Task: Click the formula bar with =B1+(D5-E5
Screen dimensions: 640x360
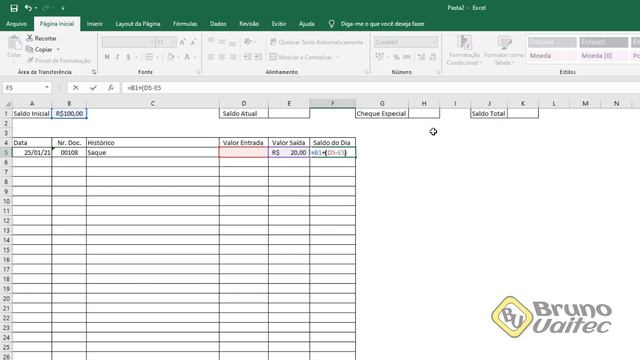Action: (x=380, y=88)
